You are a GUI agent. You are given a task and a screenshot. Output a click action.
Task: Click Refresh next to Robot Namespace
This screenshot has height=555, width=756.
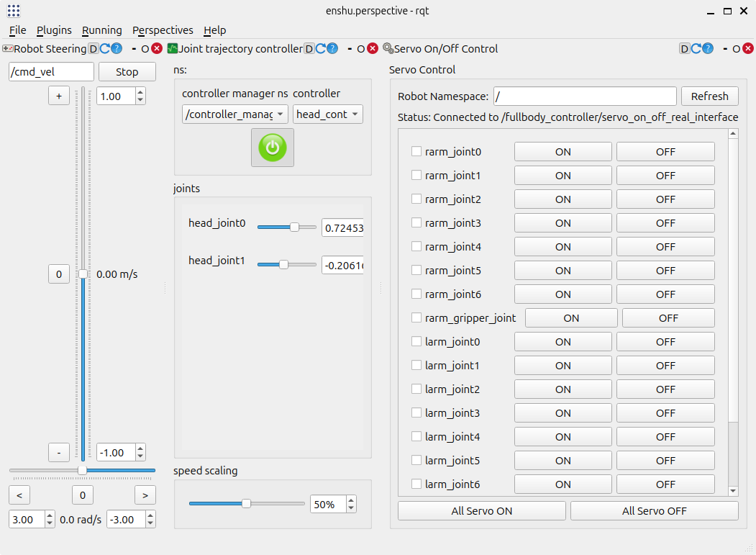[x=709, y=96]
